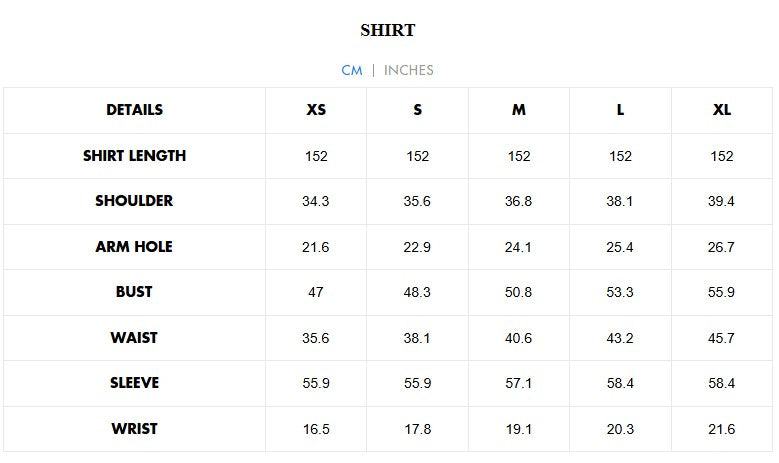Switch units to INCHES
Viewport: 779px width, 463px height.
409,70
